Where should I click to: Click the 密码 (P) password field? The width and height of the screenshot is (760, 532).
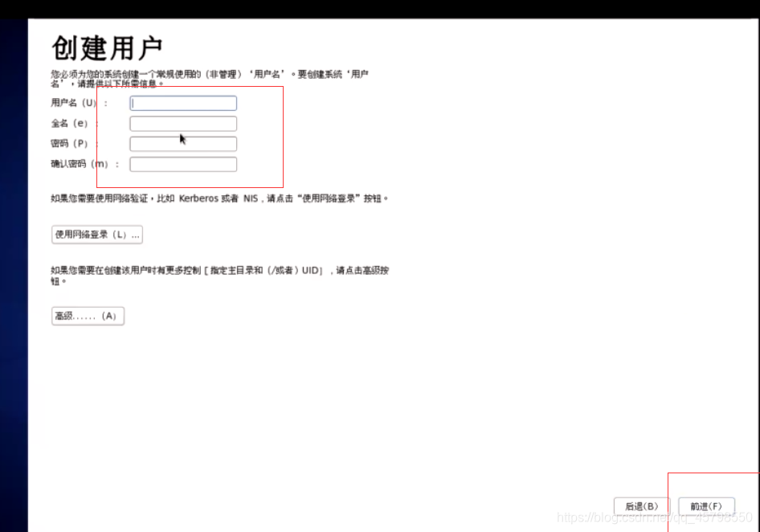point(183,144)
